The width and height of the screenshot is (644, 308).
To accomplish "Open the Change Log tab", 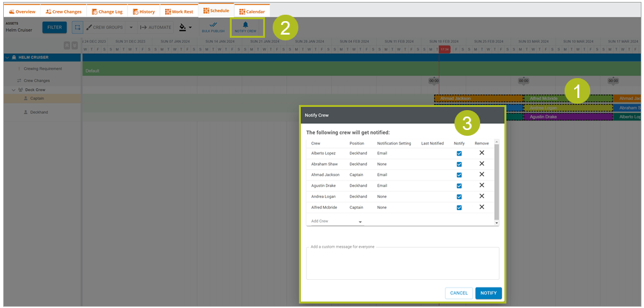I will tap(107, 12).
